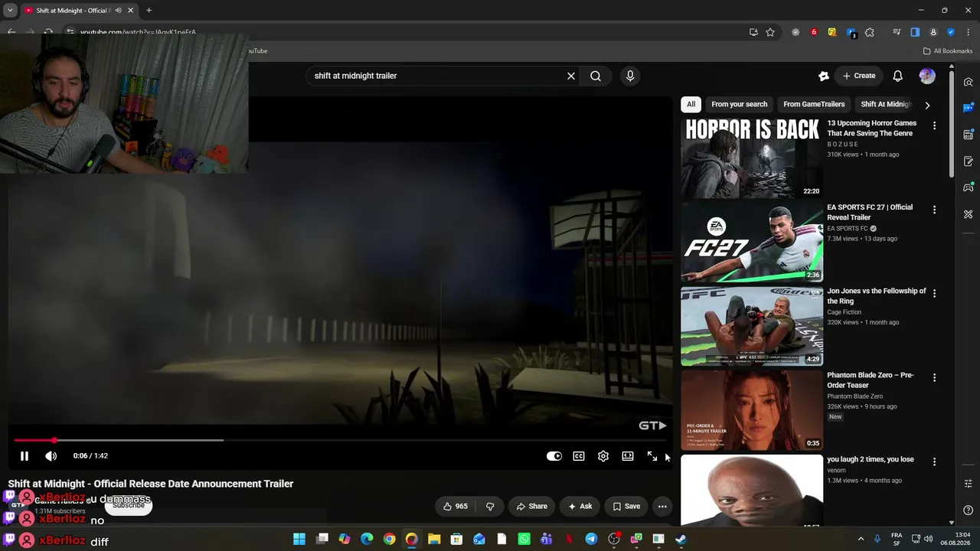Open File Explorer from the taskbar

[x=434, y=539]
